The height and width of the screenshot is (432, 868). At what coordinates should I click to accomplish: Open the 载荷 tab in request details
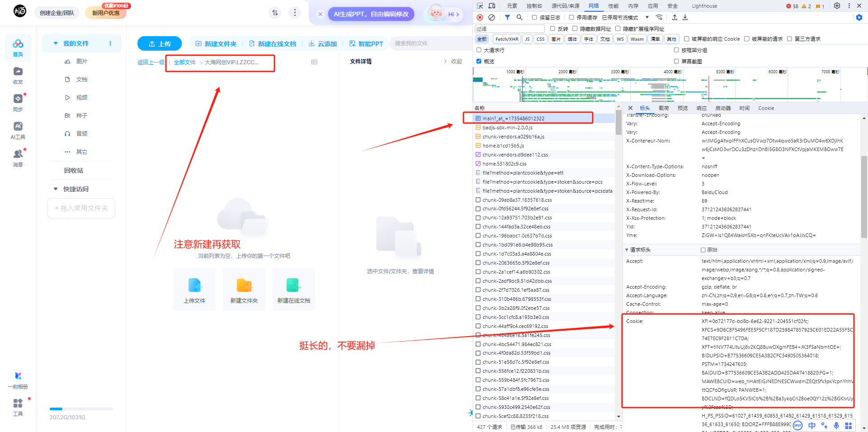coord(664,108)
